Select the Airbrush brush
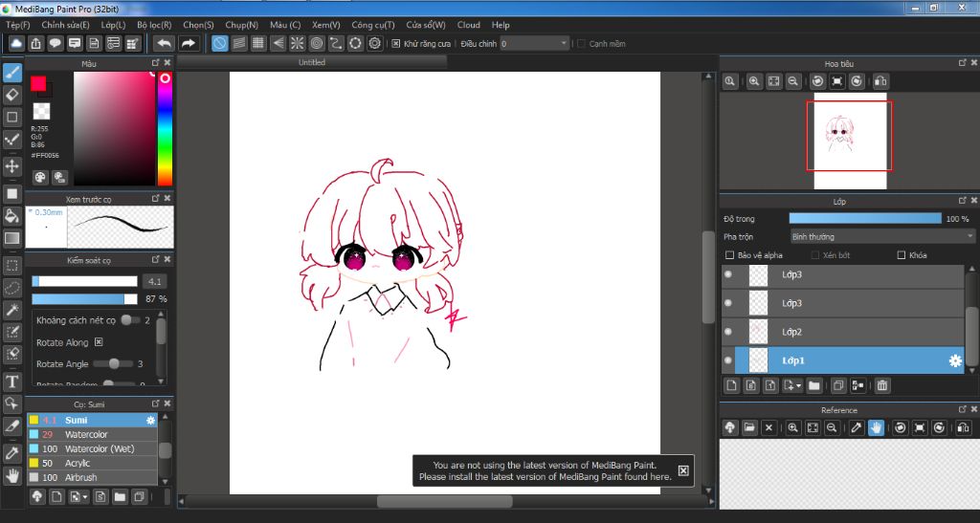The image size is (980, 523). point(92,477)
